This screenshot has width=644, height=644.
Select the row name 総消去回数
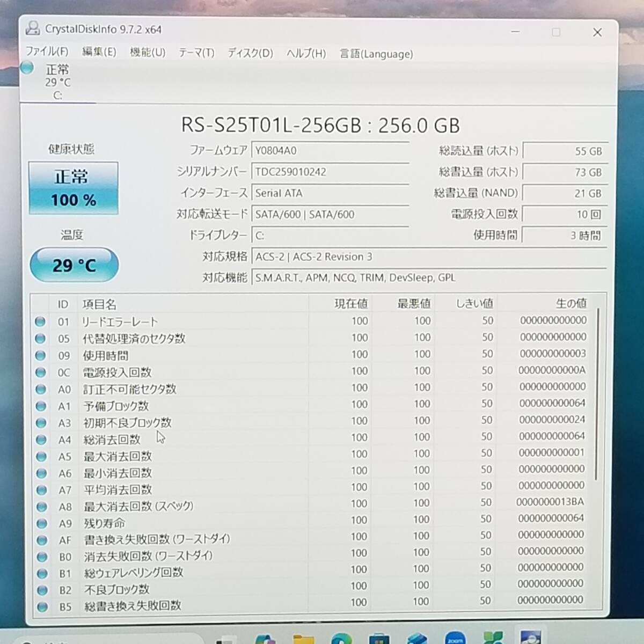pos(112,440)
